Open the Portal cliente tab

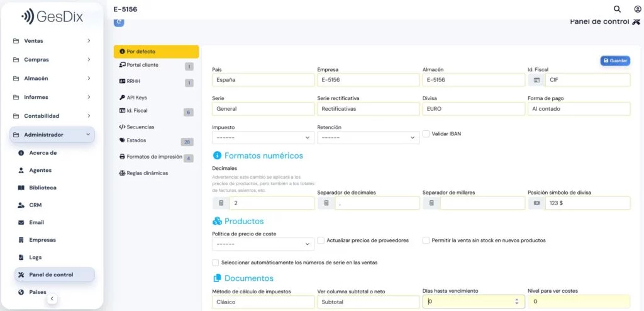156,65
